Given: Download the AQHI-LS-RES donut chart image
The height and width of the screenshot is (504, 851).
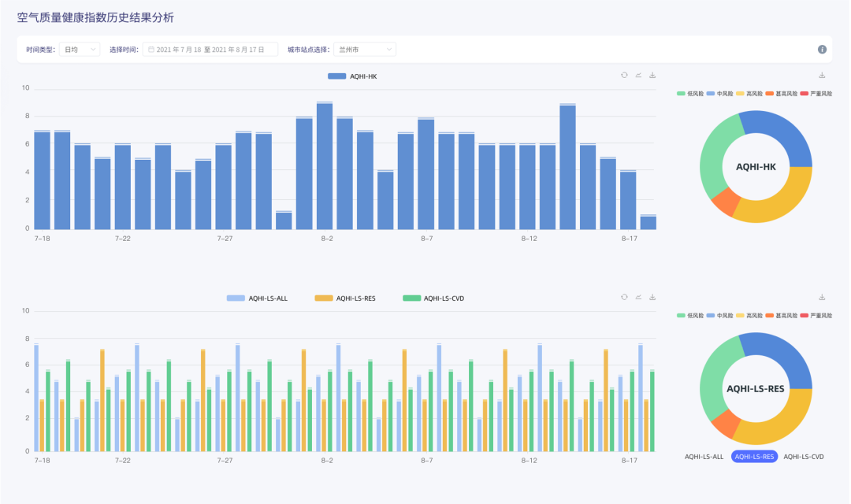Looking at the screenshot, I should (822, 298).
